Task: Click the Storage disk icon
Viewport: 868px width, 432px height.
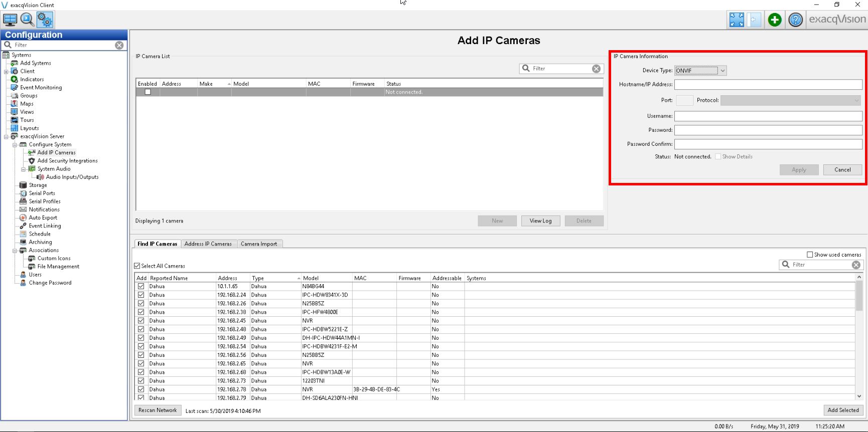Action: 23,185
